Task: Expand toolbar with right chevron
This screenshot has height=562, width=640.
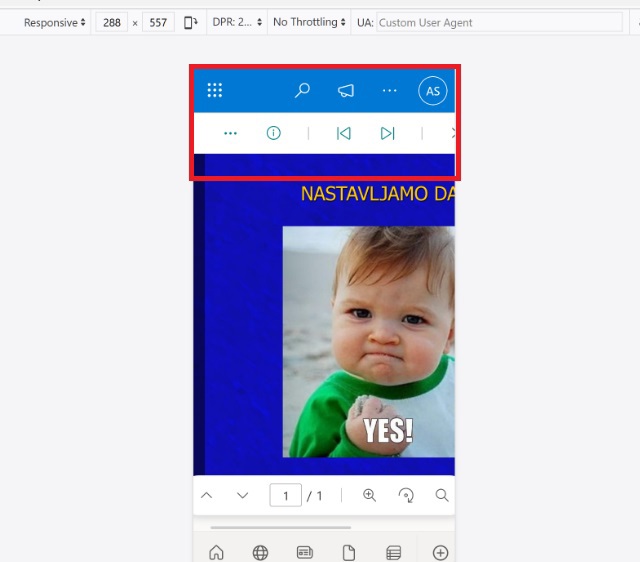Action: (452, 133)
